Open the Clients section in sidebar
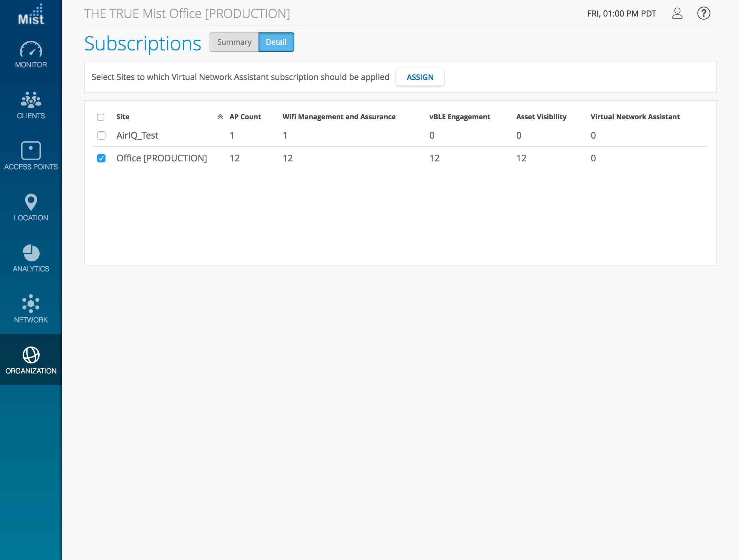Viewport: 739px width, 560px height. click(x=31, y=106)
